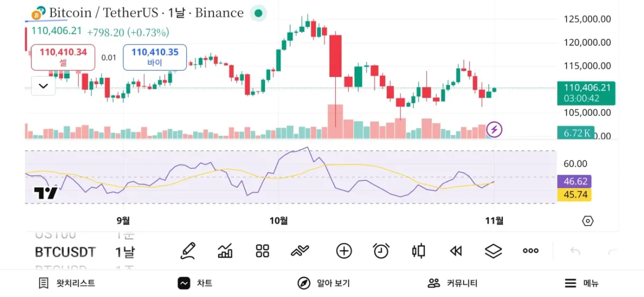
Task: Collapse the legend with the chevron button
Action: click(x=43, y=86)
